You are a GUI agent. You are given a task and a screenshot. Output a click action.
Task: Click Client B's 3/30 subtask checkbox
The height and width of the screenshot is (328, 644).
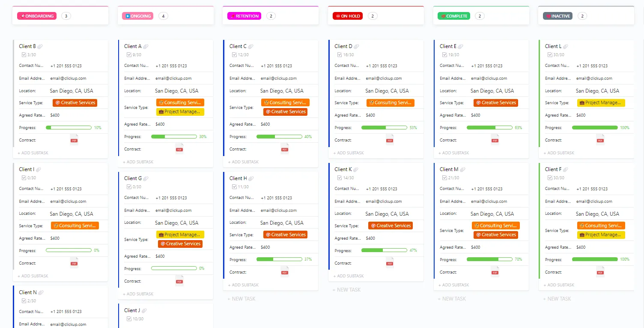coord(24,54)
